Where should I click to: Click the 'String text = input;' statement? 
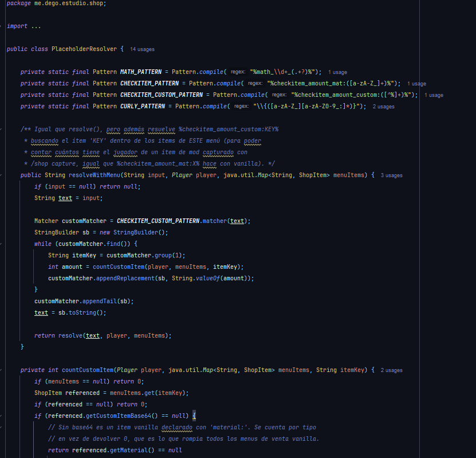[69, 198]
